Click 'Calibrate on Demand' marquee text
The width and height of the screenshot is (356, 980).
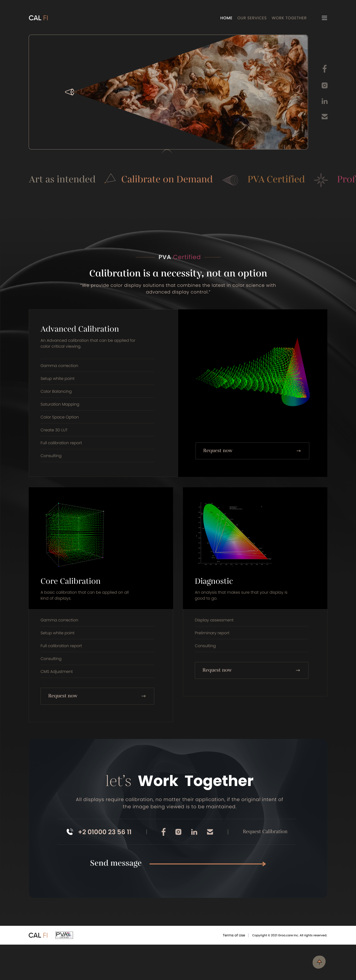click(167, 179)
